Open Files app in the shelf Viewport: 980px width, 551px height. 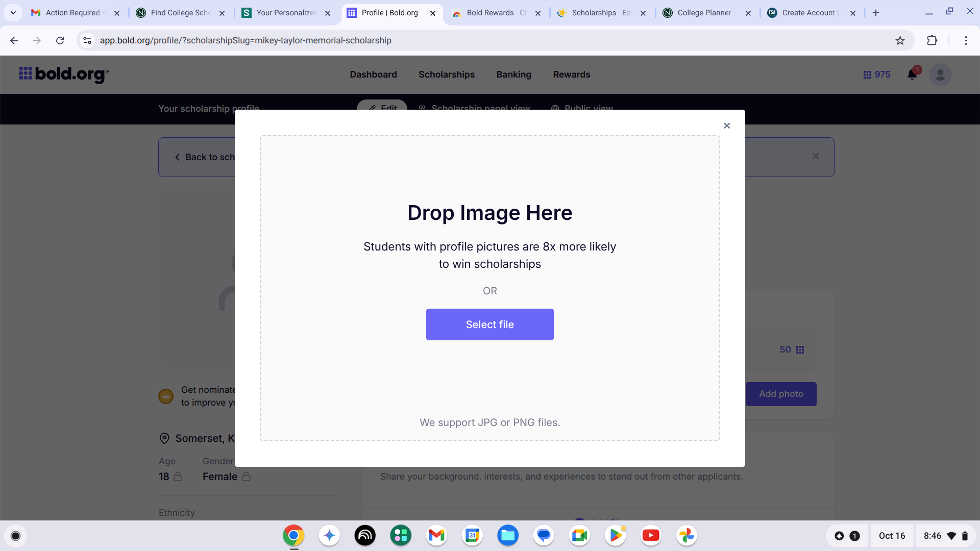507,535
